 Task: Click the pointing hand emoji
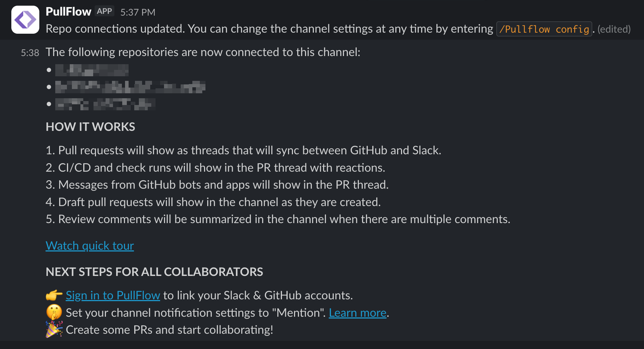point(54,295)
